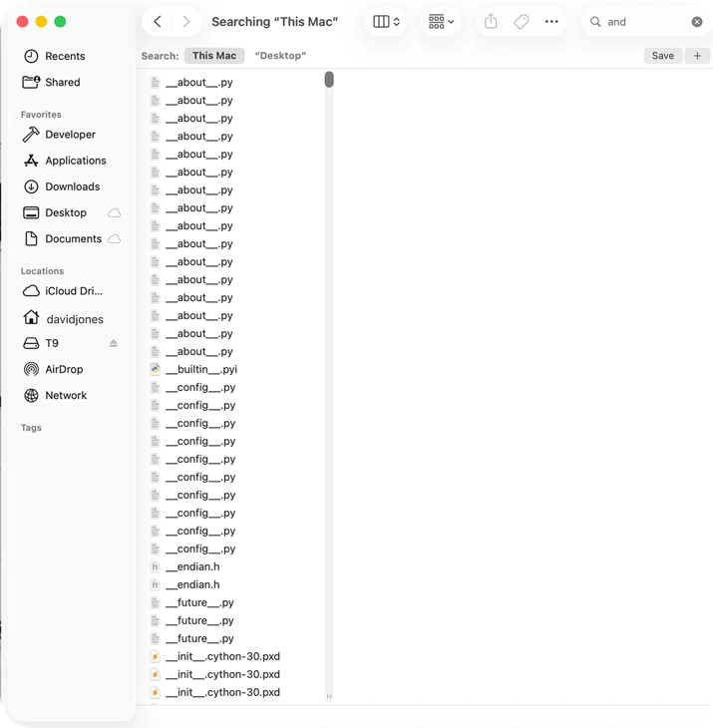Click the magnifying glass search icon
The width and height of the screenshot is (713, 728).
pos(595,21)
